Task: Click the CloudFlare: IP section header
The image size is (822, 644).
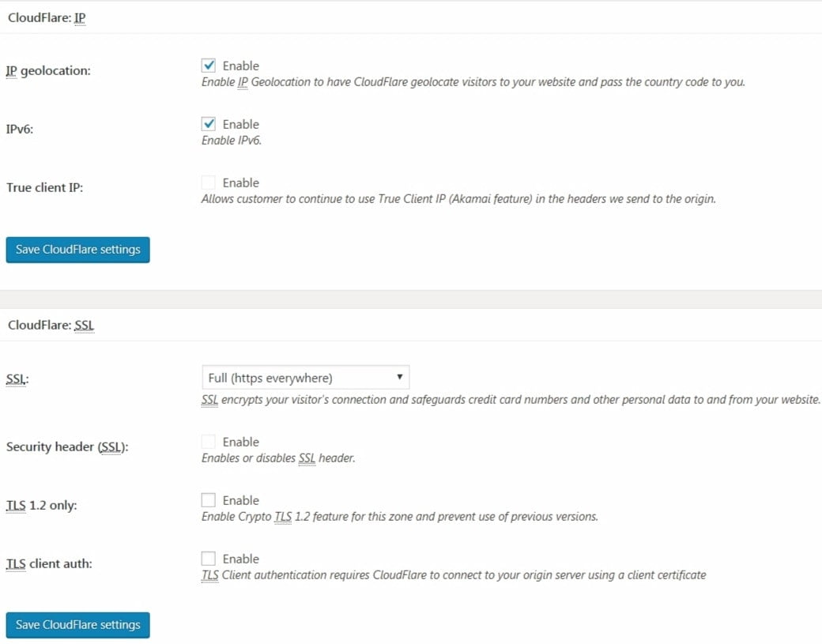Action: click(47, 18)
